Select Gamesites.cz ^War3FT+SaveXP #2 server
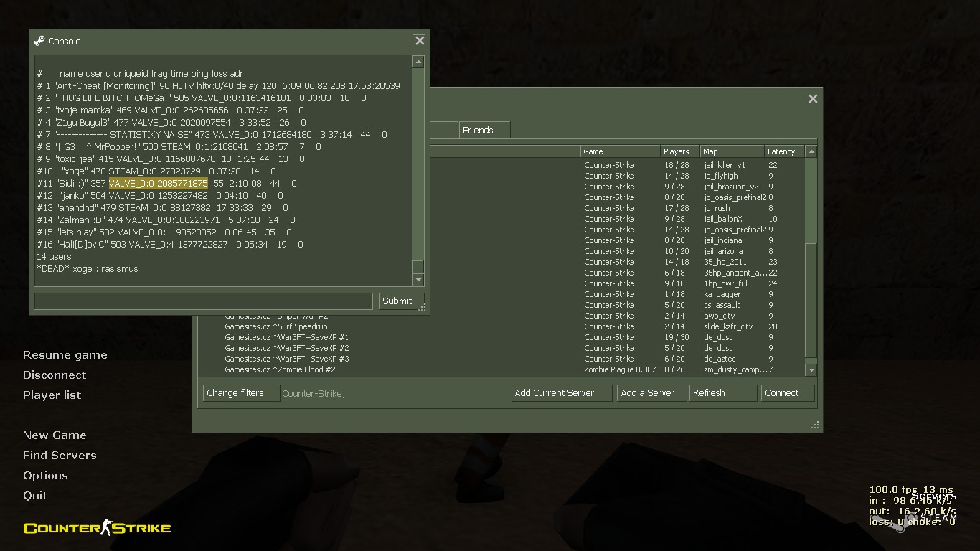Image resolution: width=980 pixels, height=551 pixels. click(x=502, y=348)
